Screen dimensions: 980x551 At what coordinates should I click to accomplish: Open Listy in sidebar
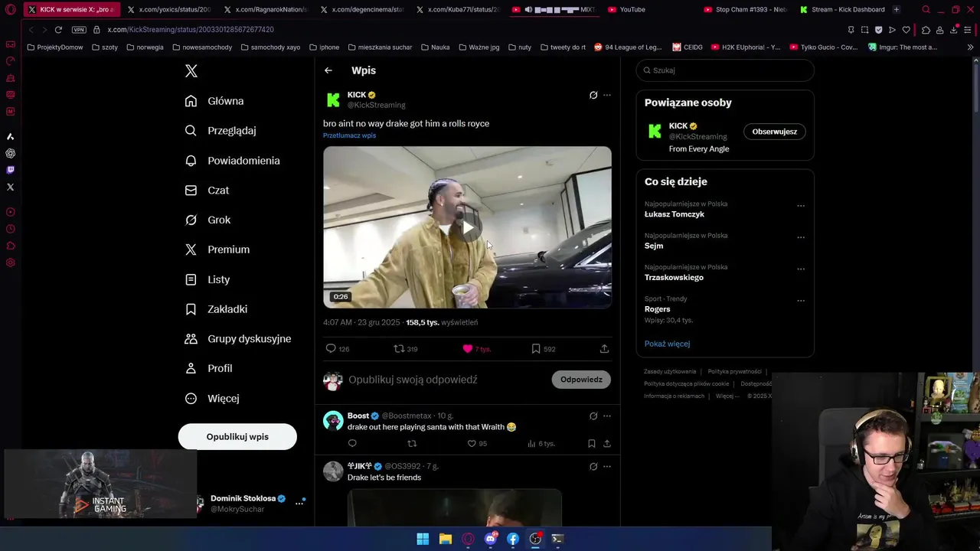[207, 279]
